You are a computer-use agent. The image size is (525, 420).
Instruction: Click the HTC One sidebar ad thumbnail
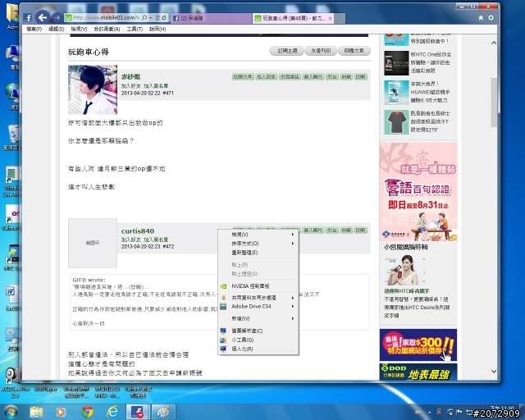pos(396,63)
